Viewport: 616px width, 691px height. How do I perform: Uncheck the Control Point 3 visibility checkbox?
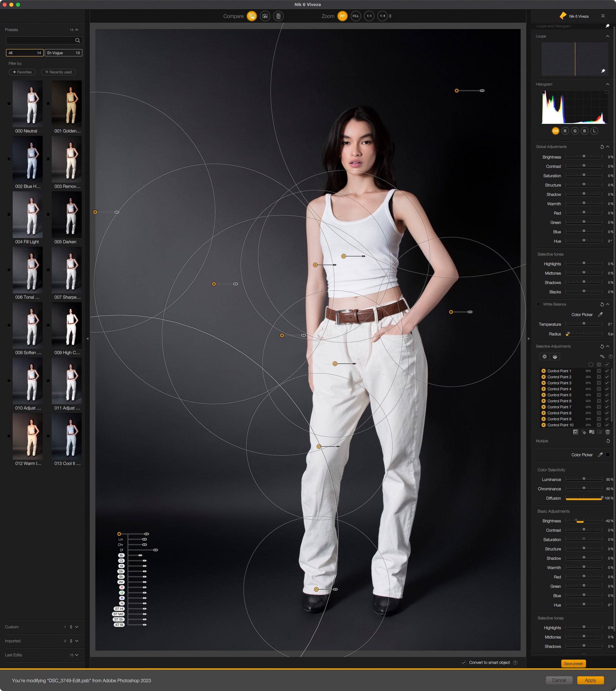coord(607,383)
